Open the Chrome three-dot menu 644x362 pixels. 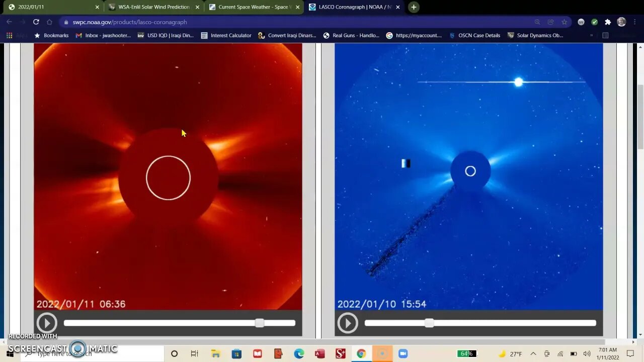pos(635,22)
